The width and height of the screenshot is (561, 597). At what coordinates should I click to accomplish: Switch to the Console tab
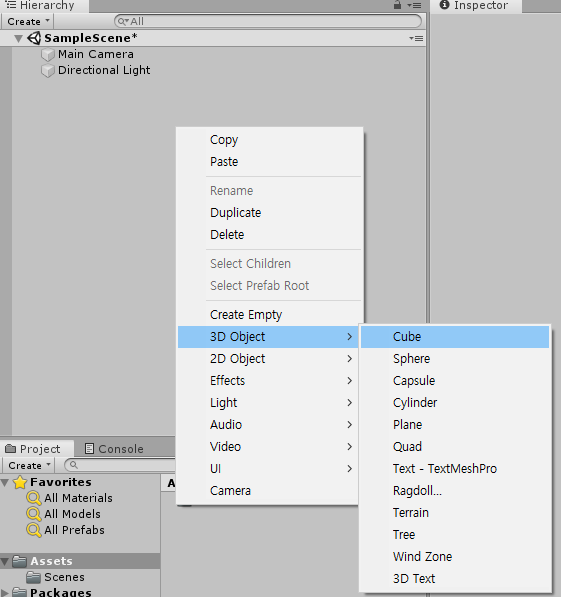114,449
